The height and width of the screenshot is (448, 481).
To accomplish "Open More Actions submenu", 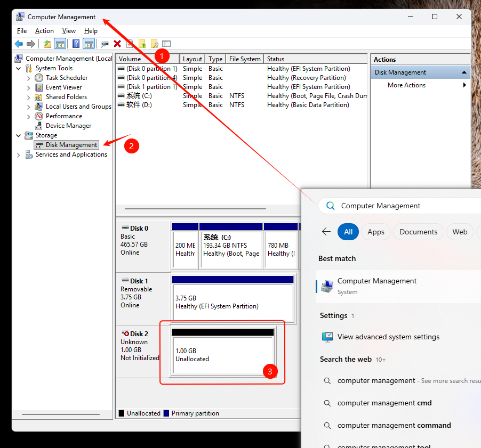I will (x=421, y=85).
